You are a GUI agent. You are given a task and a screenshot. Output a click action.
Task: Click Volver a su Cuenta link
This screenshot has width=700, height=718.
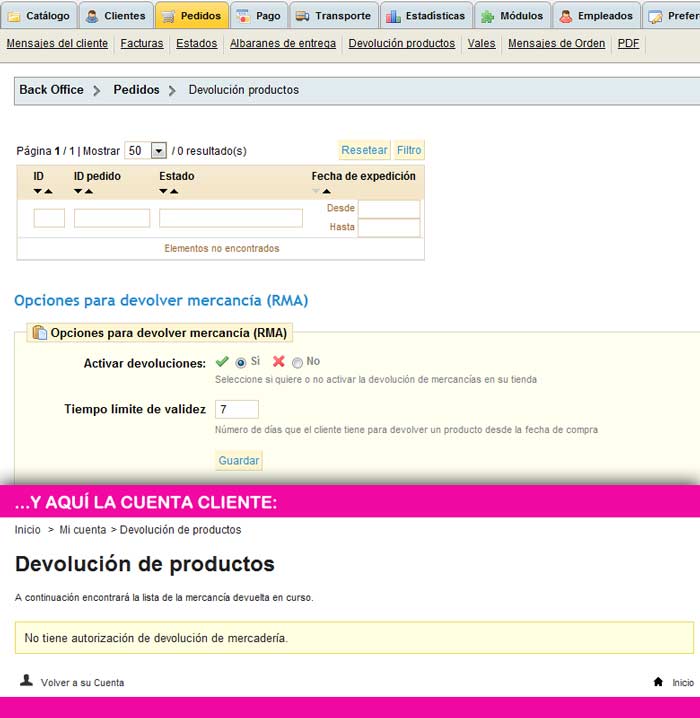pyautogui.click(x=82, y=683)
